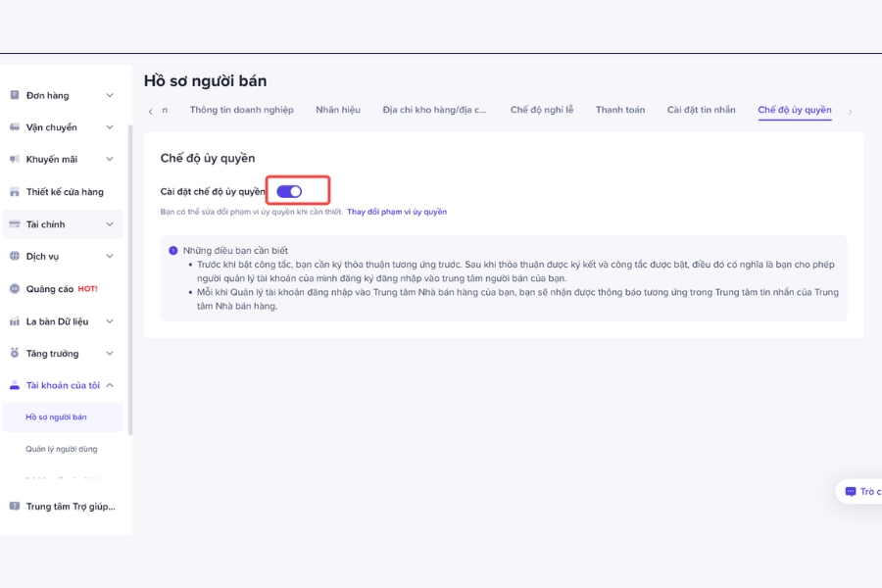Click the Quảng cáo ad icon

point(15,289)
